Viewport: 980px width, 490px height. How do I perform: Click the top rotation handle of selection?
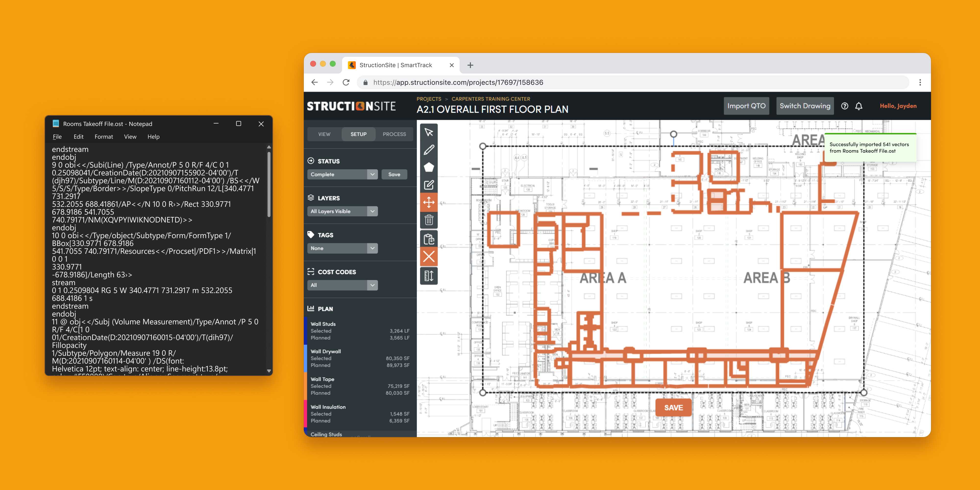pos(673,134)
